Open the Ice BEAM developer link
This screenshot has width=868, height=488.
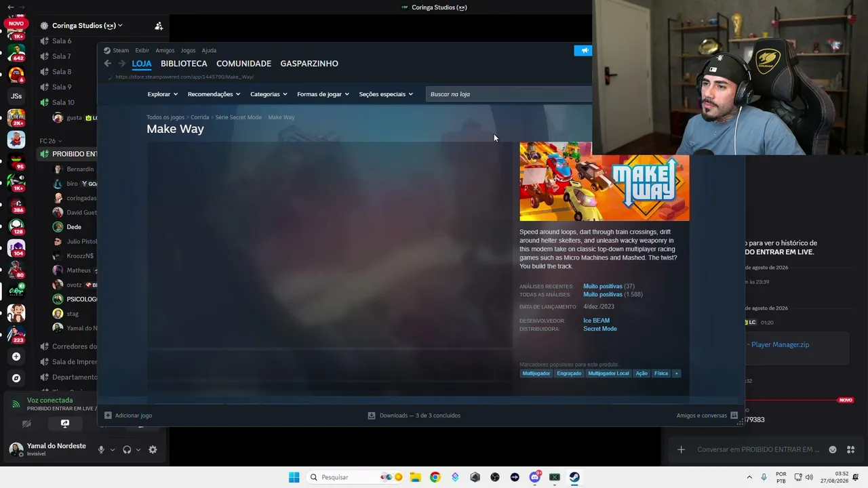click(596, 321)
